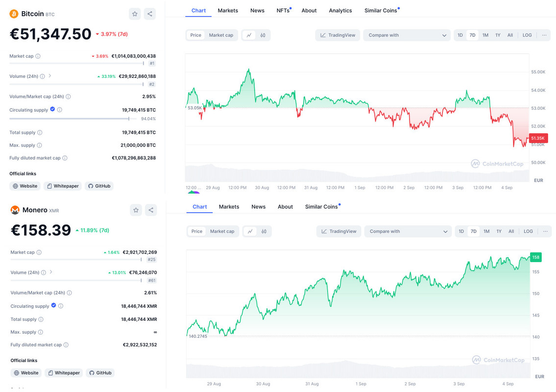Screen dimensions: 556x392
Task: Click Bitcoin Circulating supply info icon
Action: (60, 110)
